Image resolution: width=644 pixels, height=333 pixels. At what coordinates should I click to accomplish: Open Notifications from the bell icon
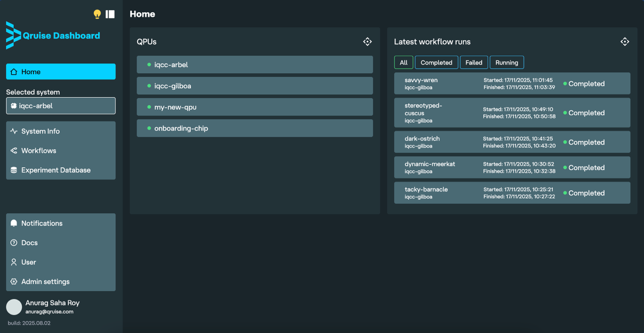14,223
